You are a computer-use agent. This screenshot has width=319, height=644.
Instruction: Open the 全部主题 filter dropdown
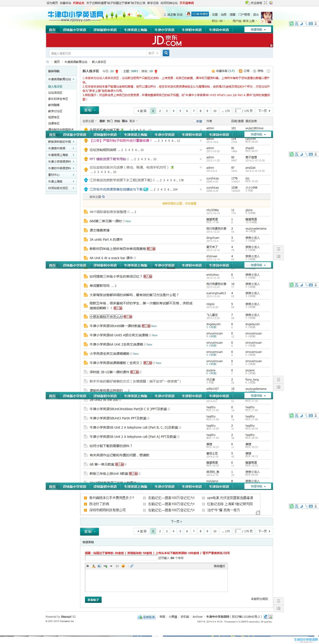pyautogui.click(x=90, y=121)
